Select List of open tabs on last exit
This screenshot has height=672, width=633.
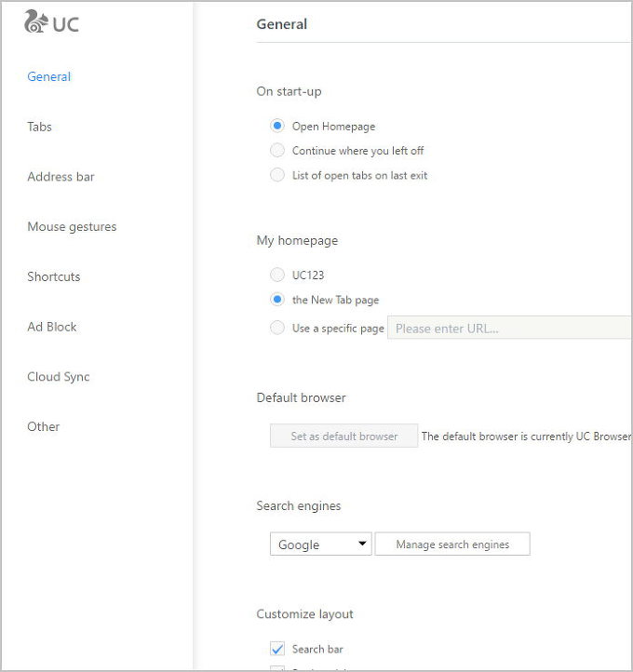click(x=277, y=175)
